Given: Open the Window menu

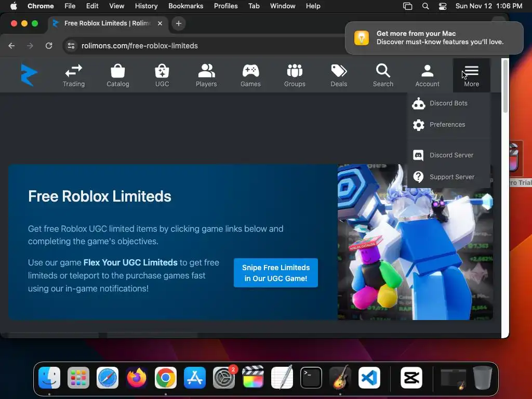Looking at the screenshot, I should [x=283, y=6].
